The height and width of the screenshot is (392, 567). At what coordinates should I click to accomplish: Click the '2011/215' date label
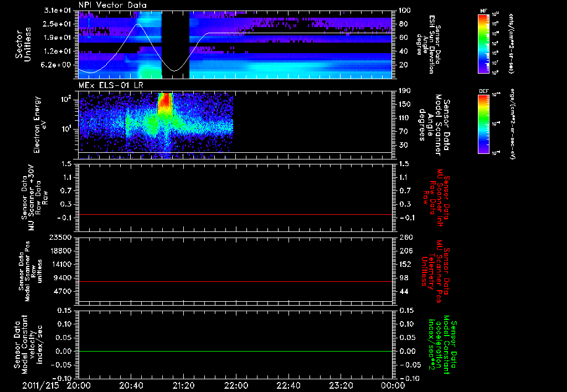pos(40,385)
